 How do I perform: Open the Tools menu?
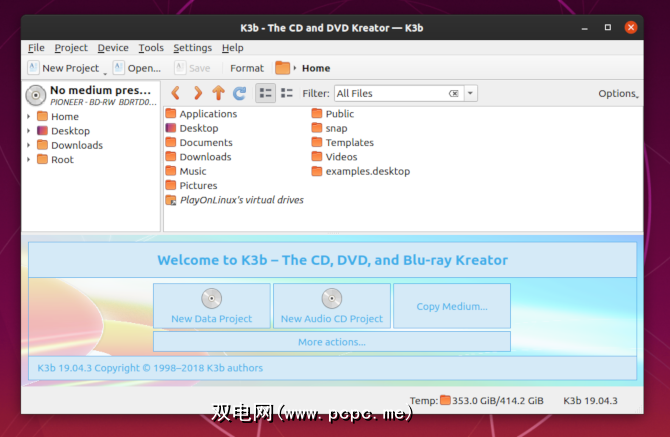tap(151, 48)
